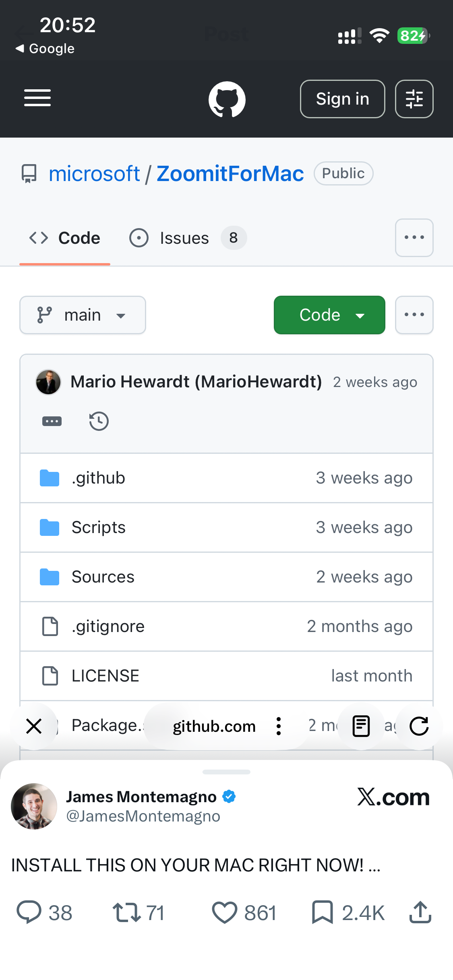453x980 pixels.
Task: Expand the green Code dropdown
Action: pyautogui.click(x=329, y=315)
